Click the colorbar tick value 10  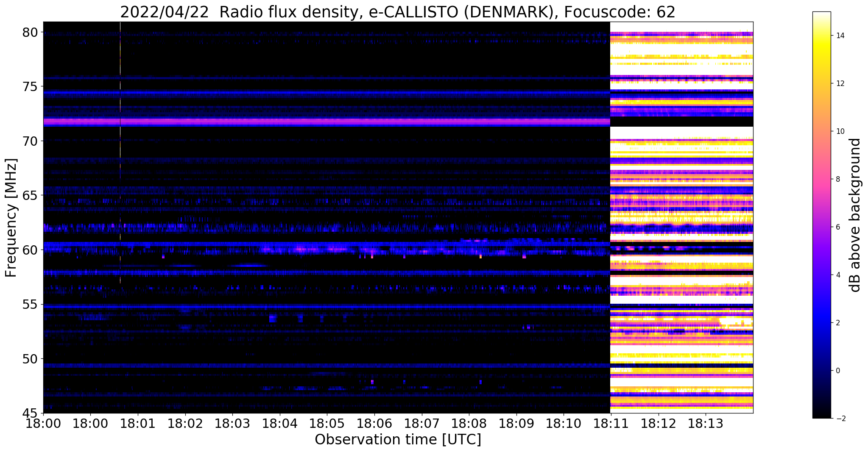tap(840, 131)
